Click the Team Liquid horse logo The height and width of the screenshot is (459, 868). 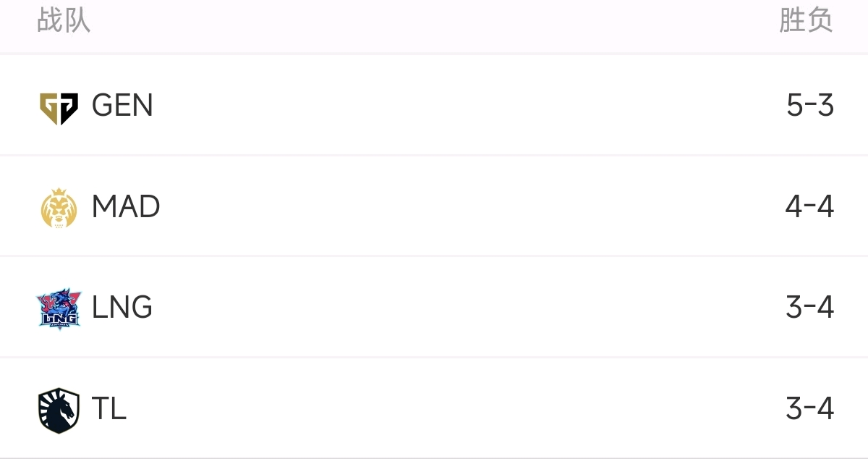click(59, 410)
